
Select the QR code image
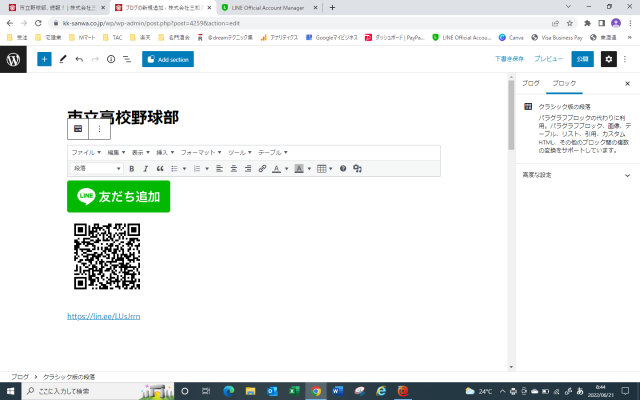click(x=107, y=256)
